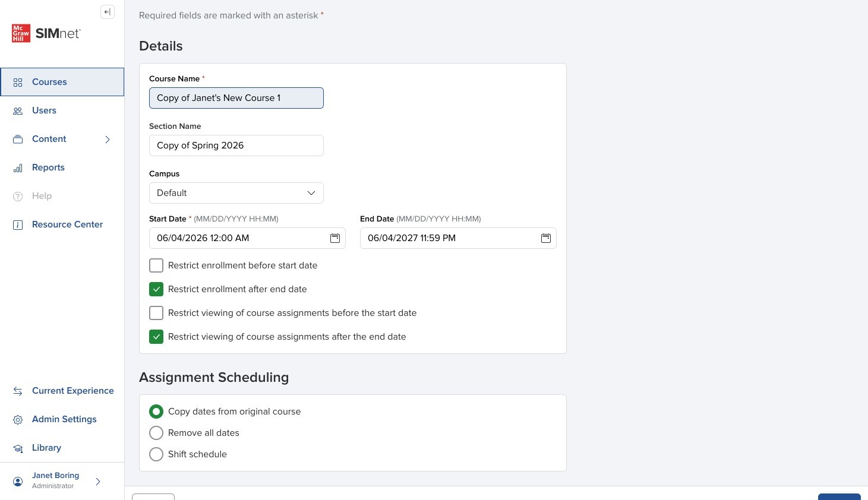Open the Campus dropdown set to Default
The height and width of the screenshot is (500, 868).
[x=236, y=193]
